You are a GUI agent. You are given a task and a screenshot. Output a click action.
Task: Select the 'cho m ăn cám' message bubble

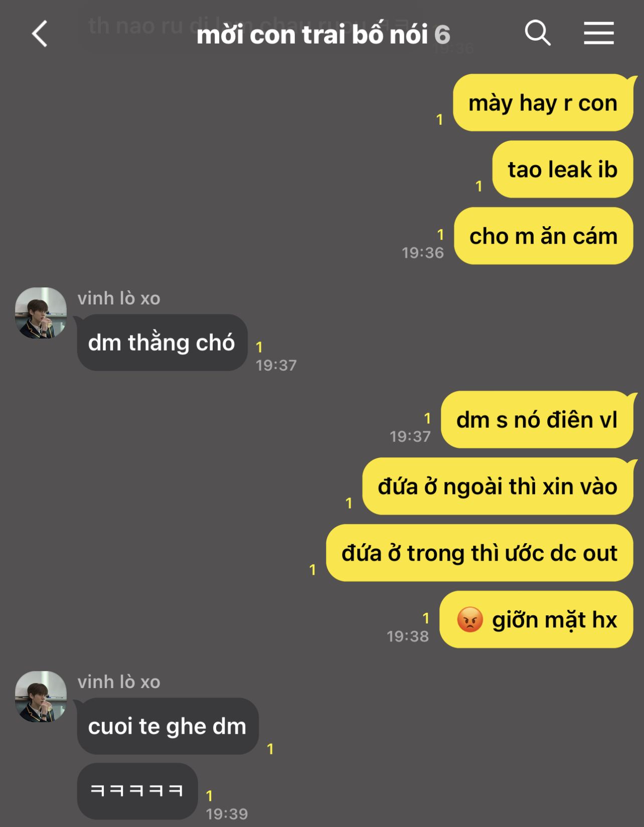(544, 236)
